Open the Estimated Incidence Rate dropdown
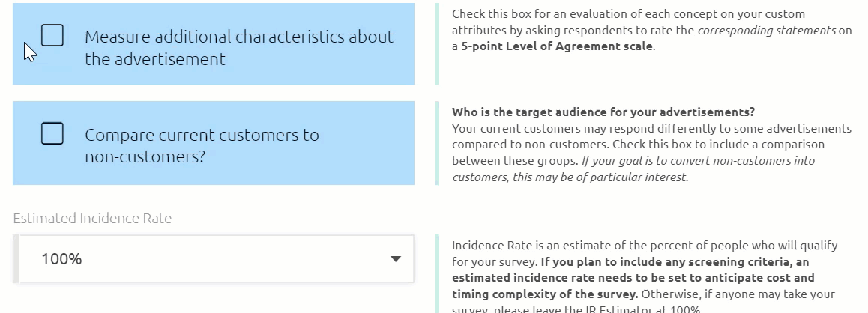This screenshot has width=868, height=313. point(214,259)
